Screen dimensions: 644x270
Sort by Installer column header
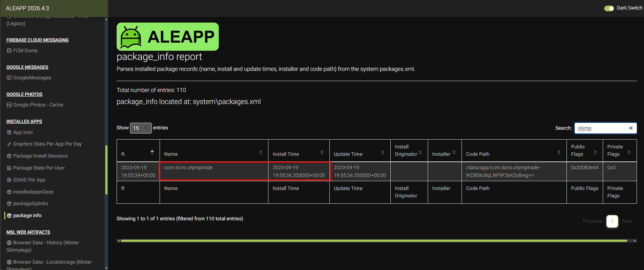point(445,151)
